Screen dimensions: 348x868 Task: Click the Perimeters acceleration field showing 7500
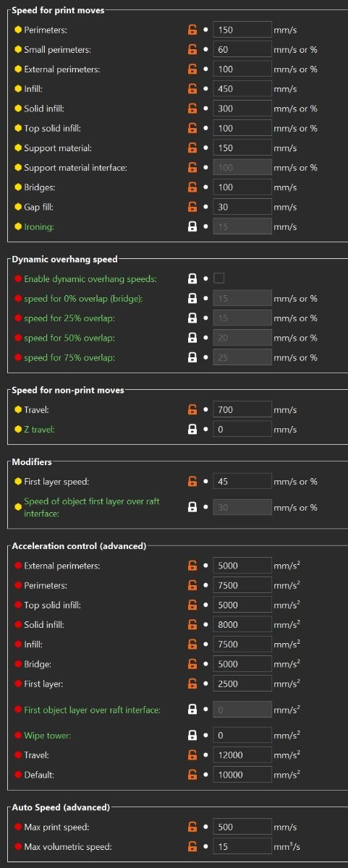pos(242,585)
